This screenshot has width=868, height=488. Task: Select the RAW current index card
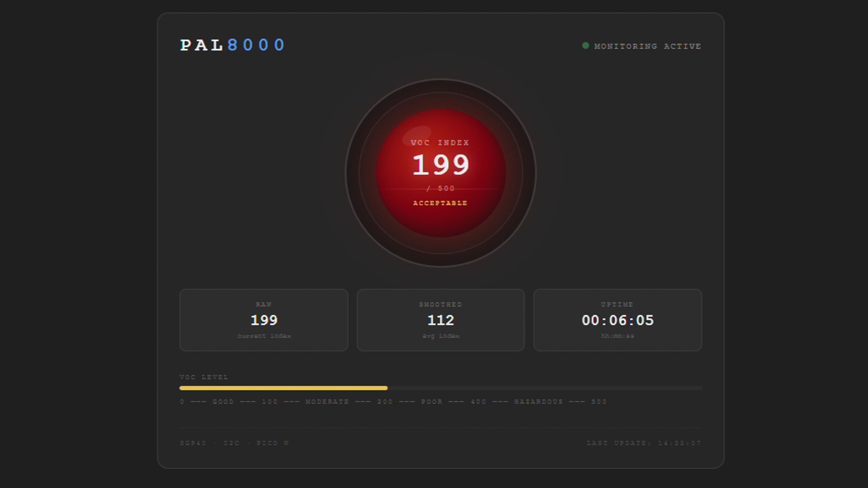tap(264, 320)
